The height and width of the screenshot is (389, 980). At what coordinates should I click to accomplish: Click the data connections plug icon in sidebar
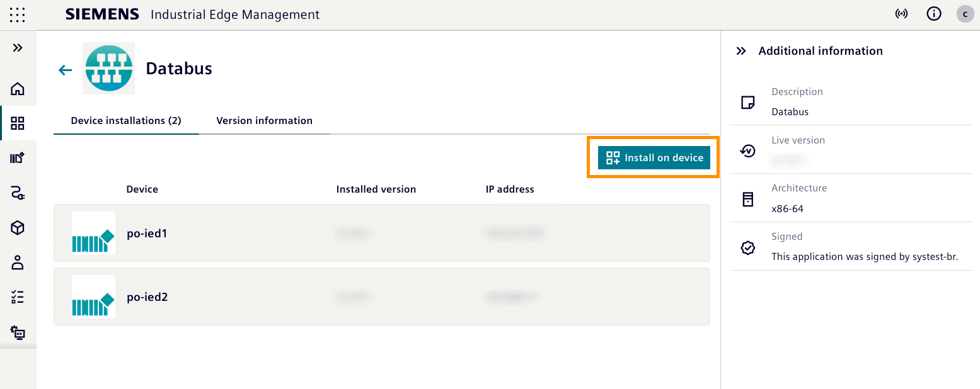(18, 193)
